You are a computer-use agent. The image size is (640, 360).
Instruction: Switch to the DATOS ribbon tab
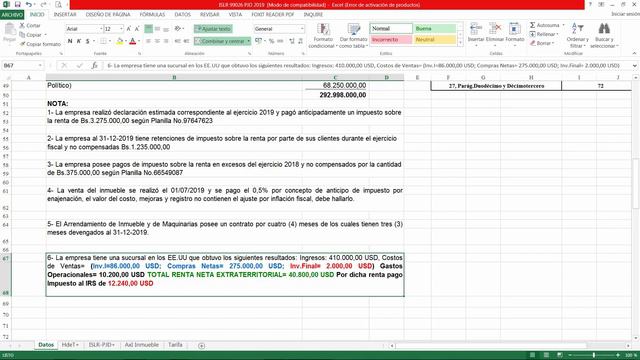[x=182, y=15]
